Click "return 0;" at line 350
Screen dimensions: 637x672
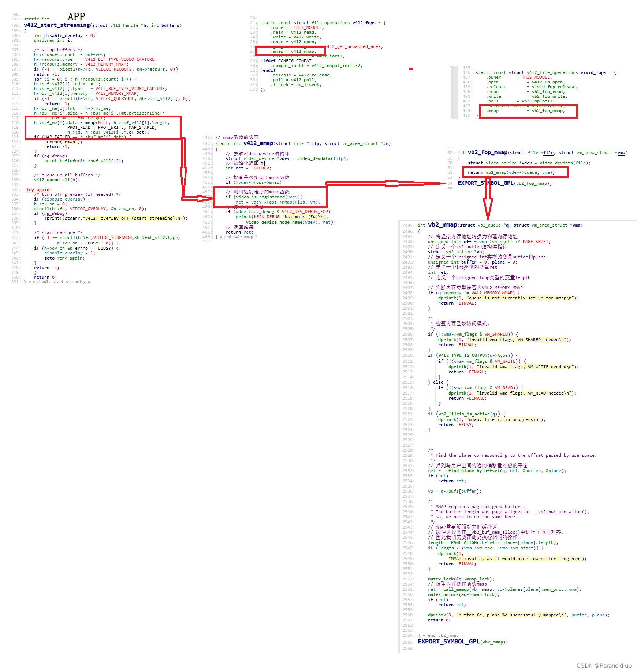(x=45, y=277)
